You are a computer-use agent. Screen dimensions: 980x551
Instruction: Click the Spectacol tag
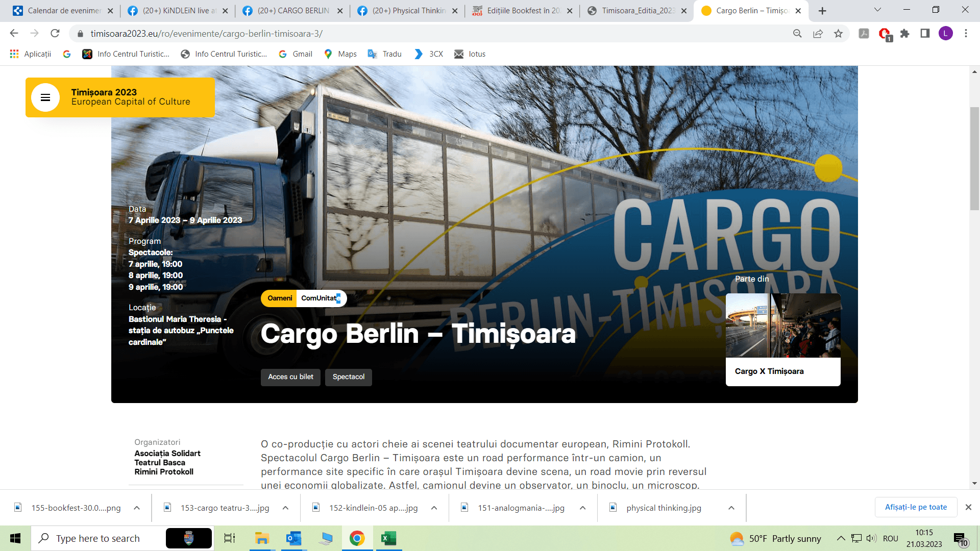349,377
